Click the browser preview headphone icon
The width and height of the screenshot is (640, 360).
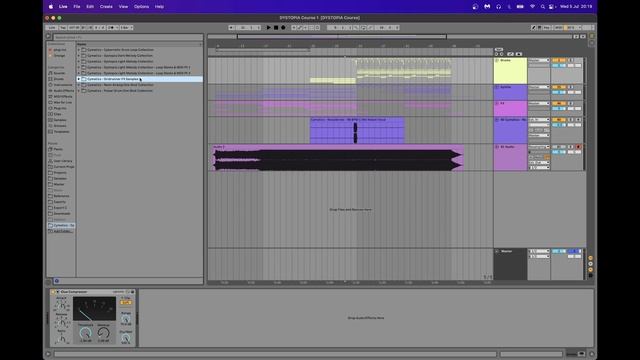pos(57,281)
